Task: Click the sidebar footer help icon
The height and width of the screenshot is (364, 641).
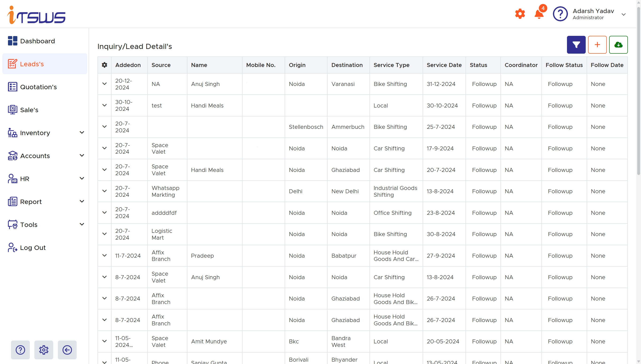Action: pyautogui.click(x=20, y=350)
